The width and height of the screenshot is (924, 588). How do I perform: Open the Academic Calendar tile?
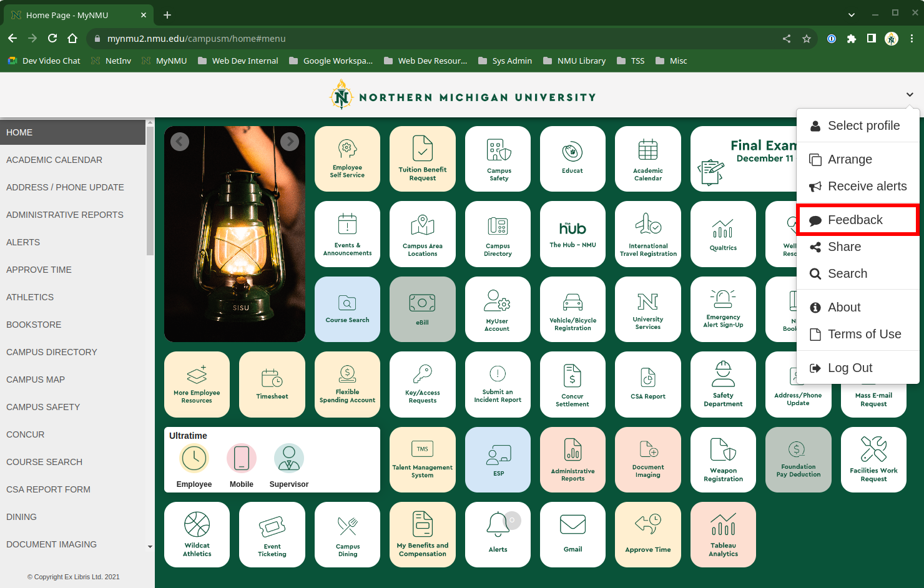[x=648, y=159]
